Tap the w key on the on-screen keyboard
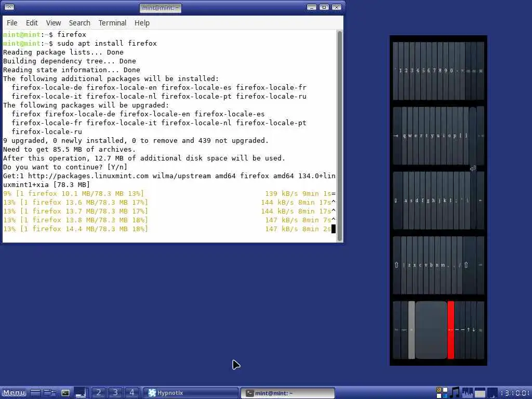The image size is (532, 399). (x=410, y=136)
